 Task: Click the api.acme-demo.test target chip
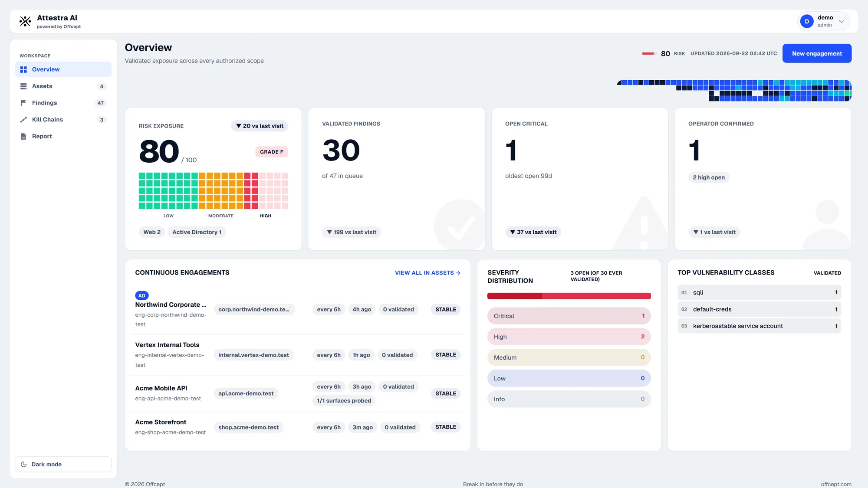tap(246, 393)
